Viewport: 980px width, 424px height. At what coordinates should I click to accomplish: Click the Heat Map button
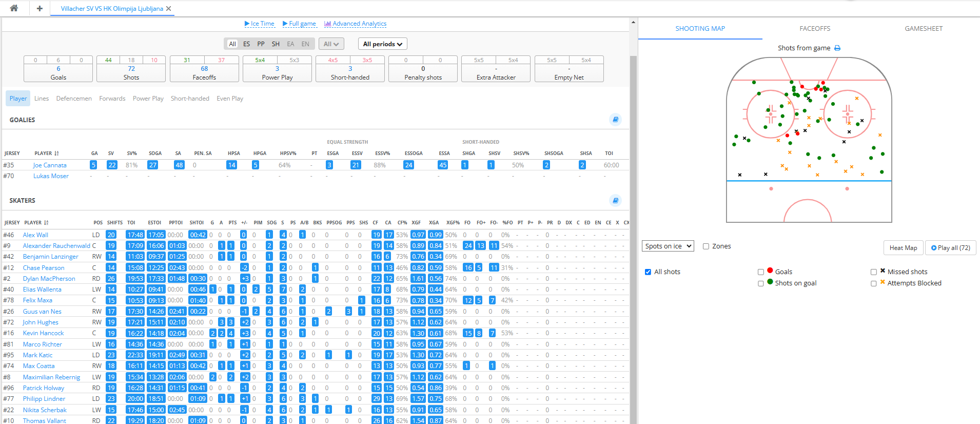point(903,248)
